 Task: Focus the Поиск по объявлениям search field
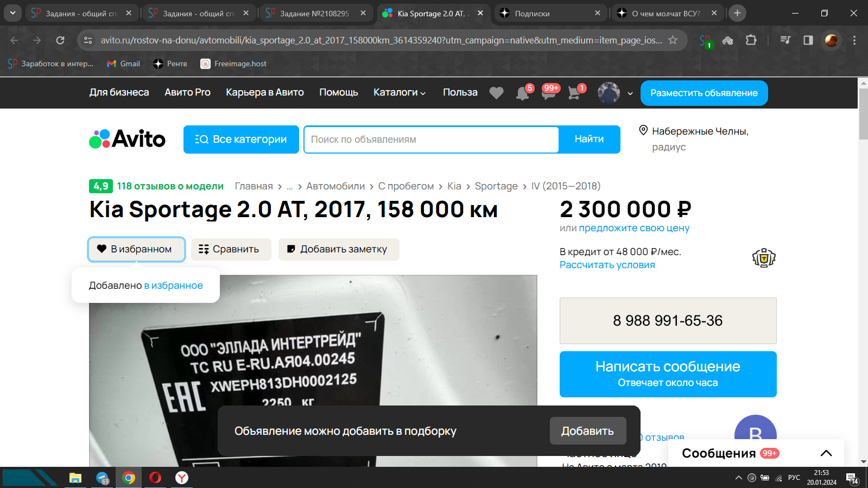tap(432, 140)
